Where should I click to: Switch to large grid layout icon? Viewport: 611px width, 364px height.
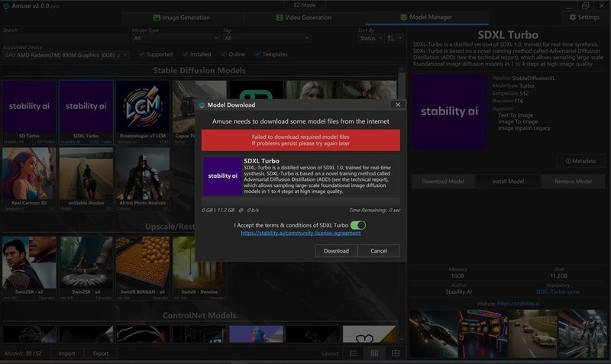(396, 353)
